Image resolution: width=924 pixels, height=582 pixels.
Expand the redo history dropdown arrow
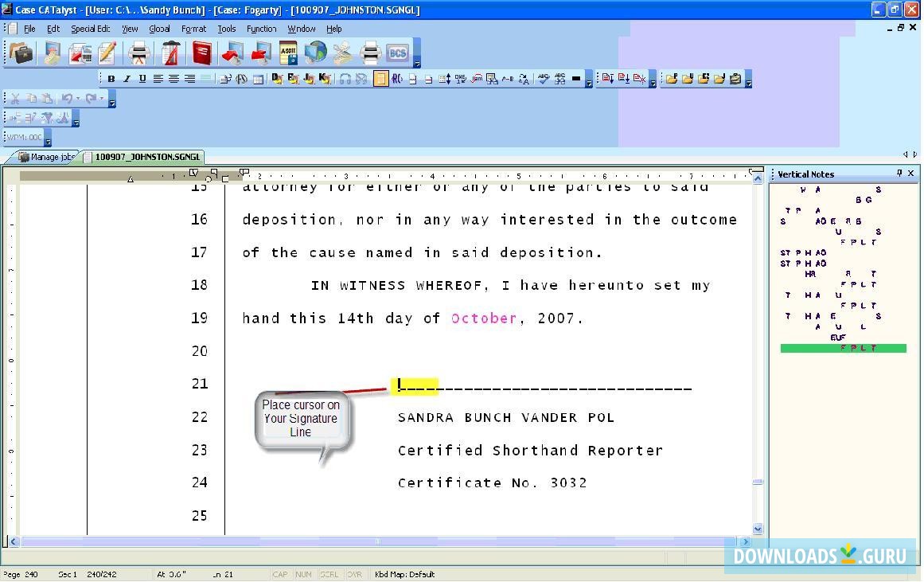[x=101, y=99]
